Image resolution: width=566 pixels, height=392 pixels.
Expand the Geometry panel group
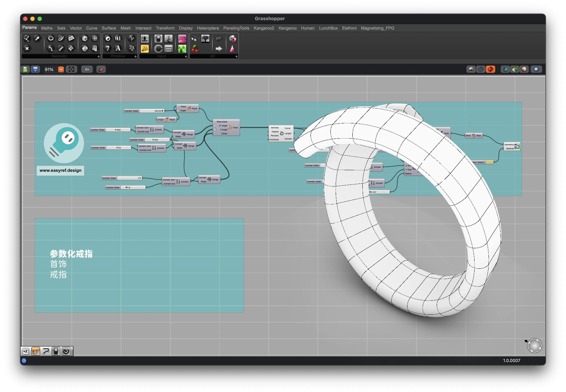point(99,56)
